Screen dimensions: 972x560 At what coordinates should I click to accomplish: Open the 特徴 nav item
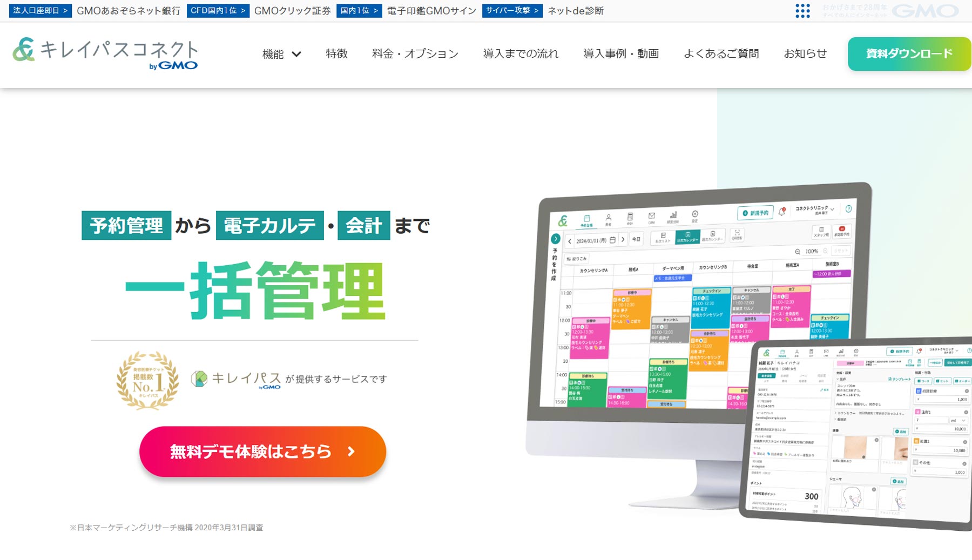tap(336, 54)
